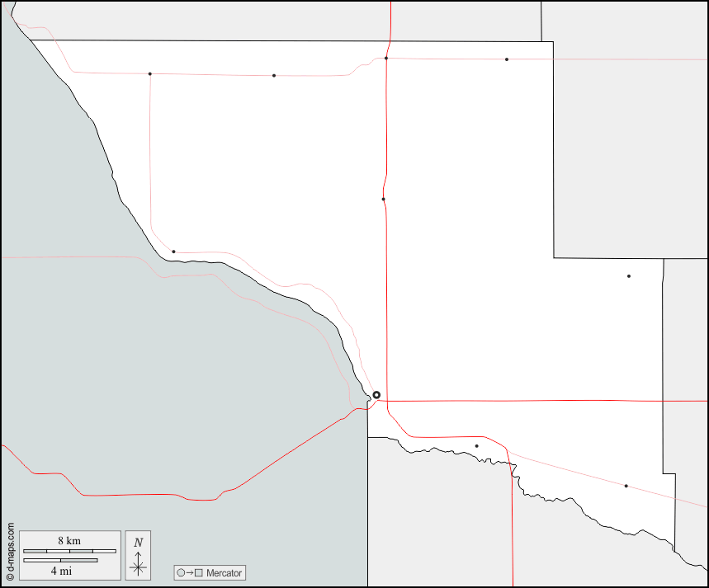Click the 4 mi scale bar
The image size is (709, 588).
[60, 561]
